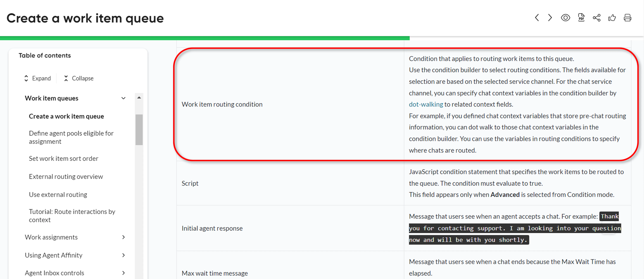The width and height of the screenshot is (644, 279).
Task: Print the page using the printer icon
Action: tap(627, 18)
